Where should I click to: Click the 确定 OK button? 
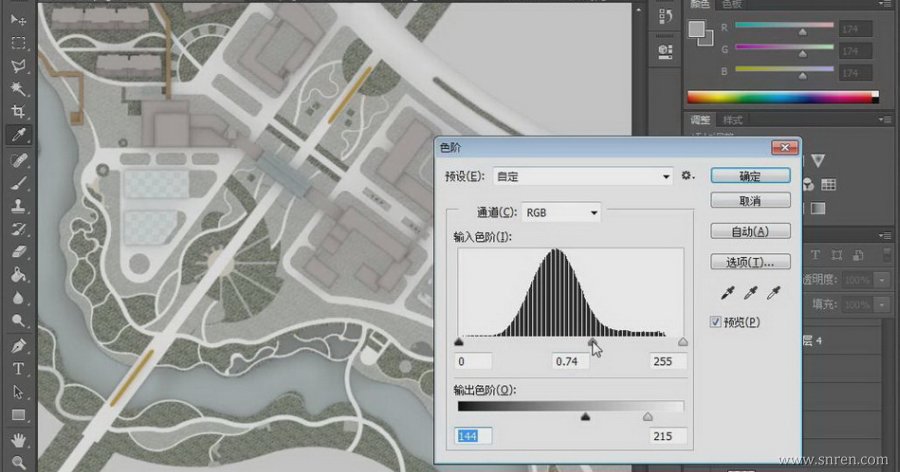(750, 176)
